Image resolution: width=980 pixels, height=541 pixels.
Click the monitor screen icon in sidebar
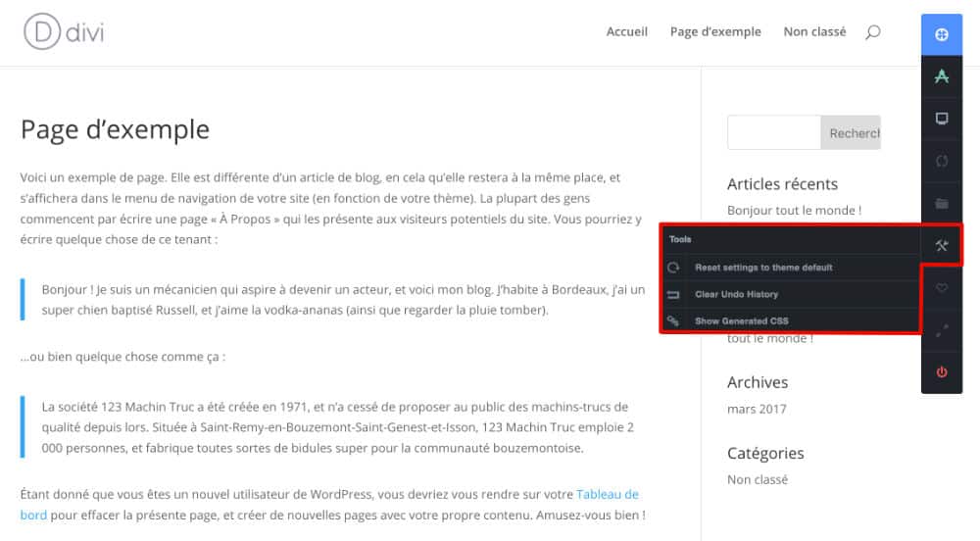[x=942, y=119]
